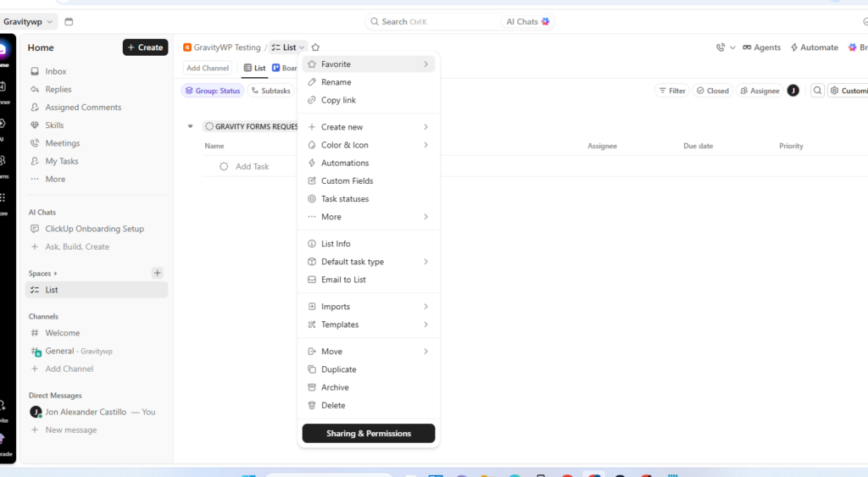Open the Gravitywp workspace dropdown
Screen dimensions: 868x477
pyautogui.click(x=28, y=21)
